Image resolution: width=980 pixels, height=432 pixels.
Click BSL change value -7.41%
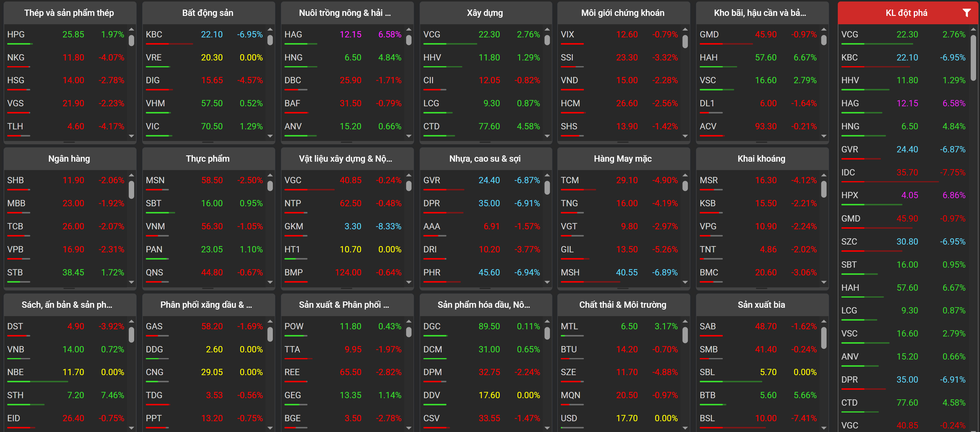[x=804, y=418]
